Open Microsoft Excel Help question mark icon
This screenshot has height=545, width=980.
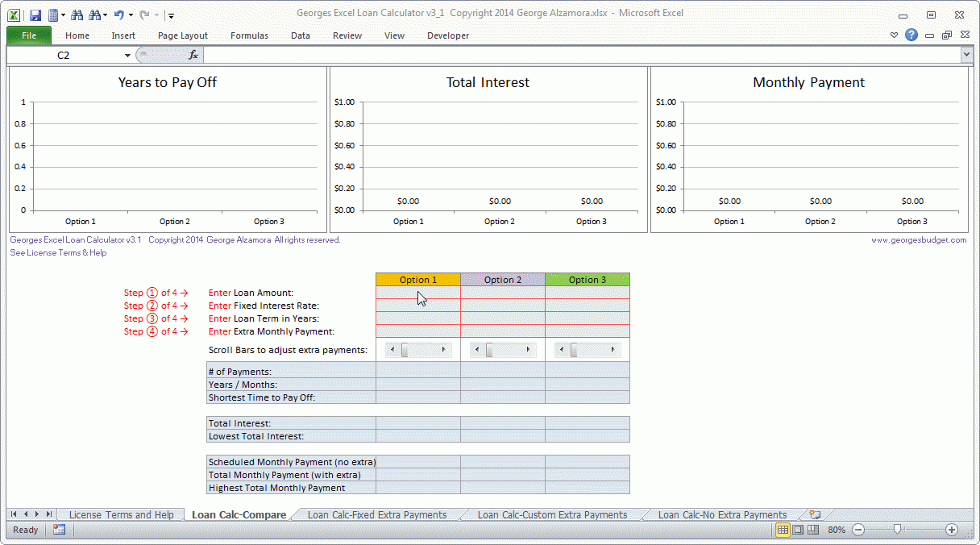[x=911, y=35]
